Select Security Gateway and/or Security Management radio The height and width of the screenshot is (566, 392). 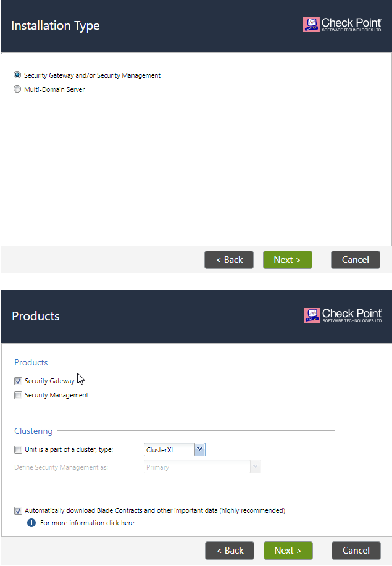(x=17, y=75)
